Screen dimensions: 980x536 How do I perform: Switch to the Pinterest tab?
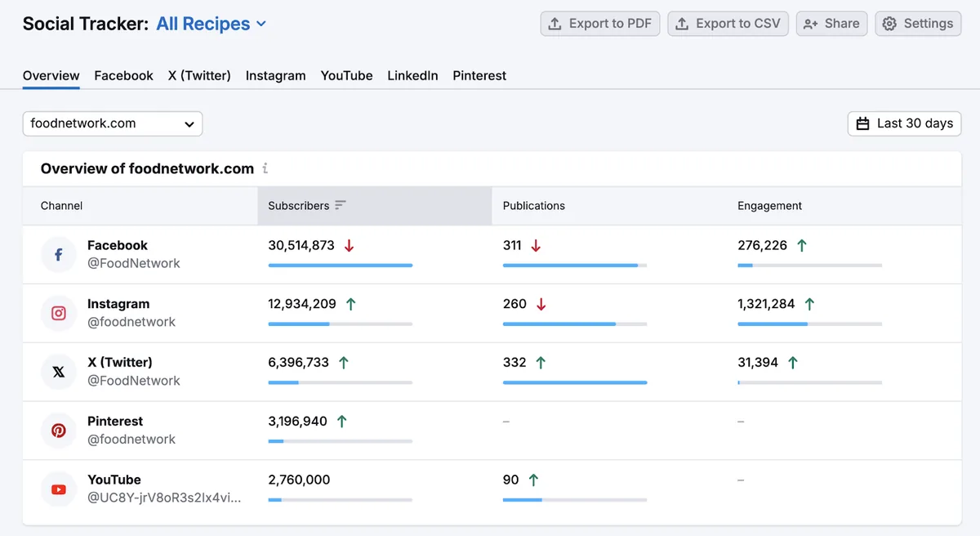(x=479, y=75)
